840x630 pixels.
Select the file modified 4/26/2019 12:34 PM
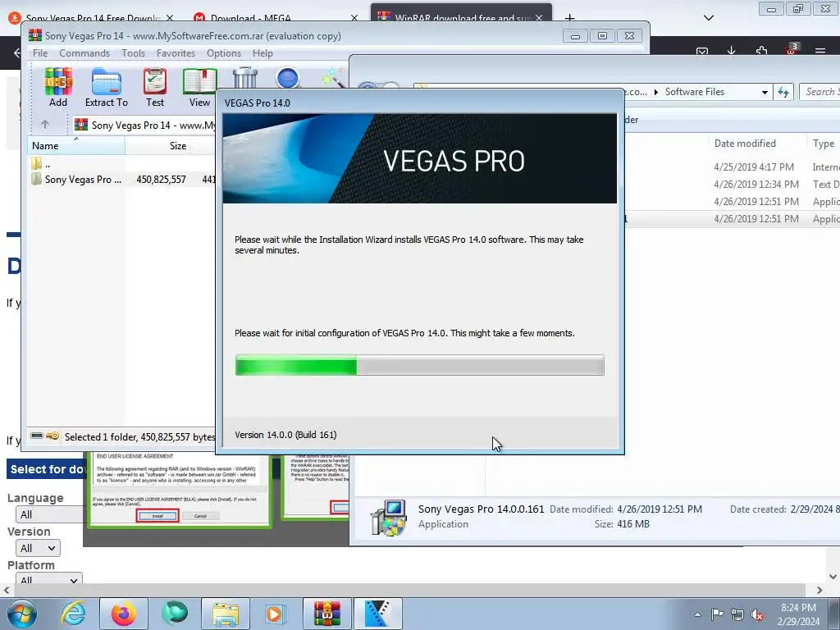click(x=733, y=185)
